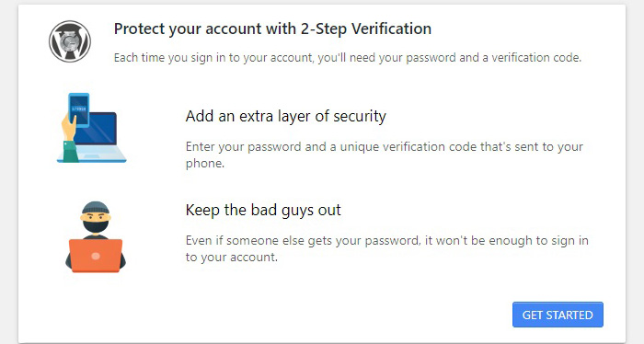The width and height of the screenshot is (644, 344).
Task: Click the hand holding the phone
Action: tap(68, 128)
